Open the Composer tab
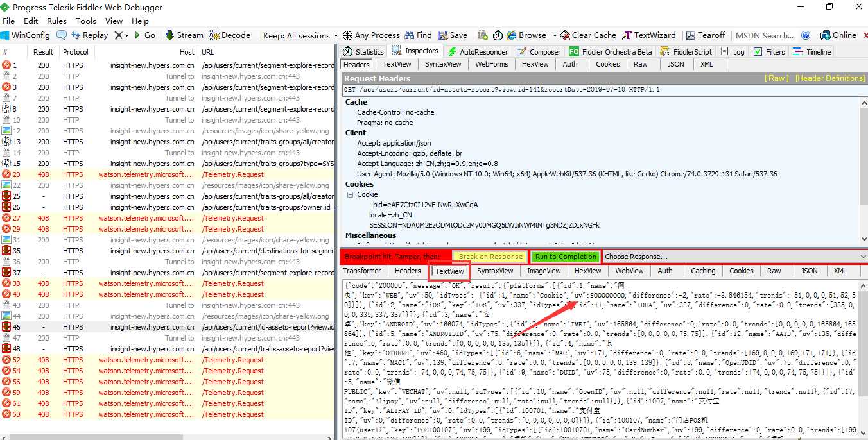This screenshot has width=868, height=440. [x=538, y=52]
